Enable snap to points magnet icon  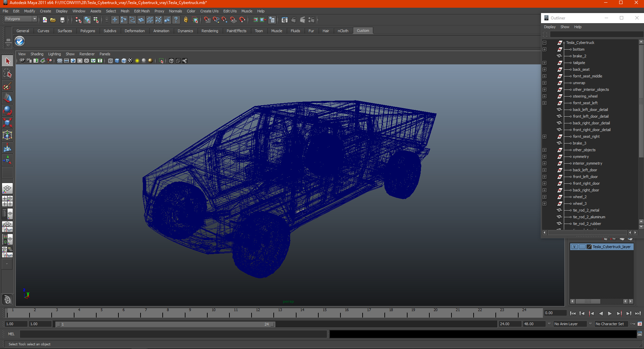[225, 20]
